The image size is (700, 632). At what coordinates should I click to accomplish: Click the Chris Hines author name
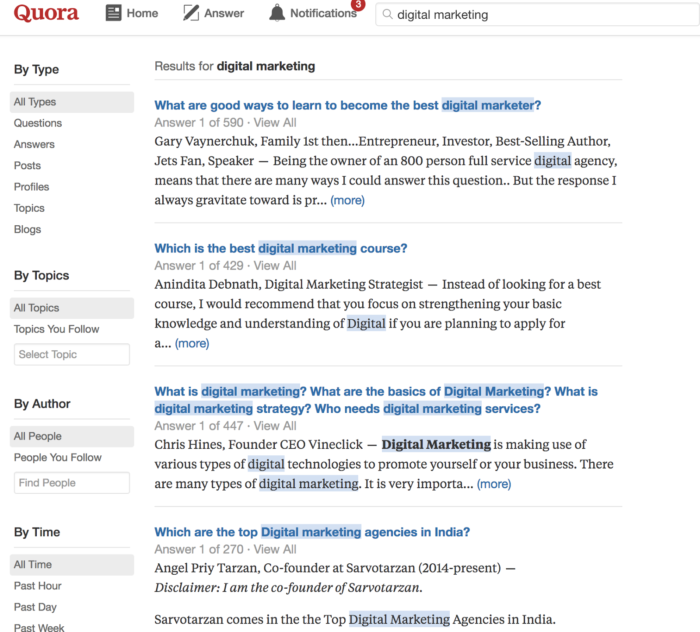pos(189,445)
